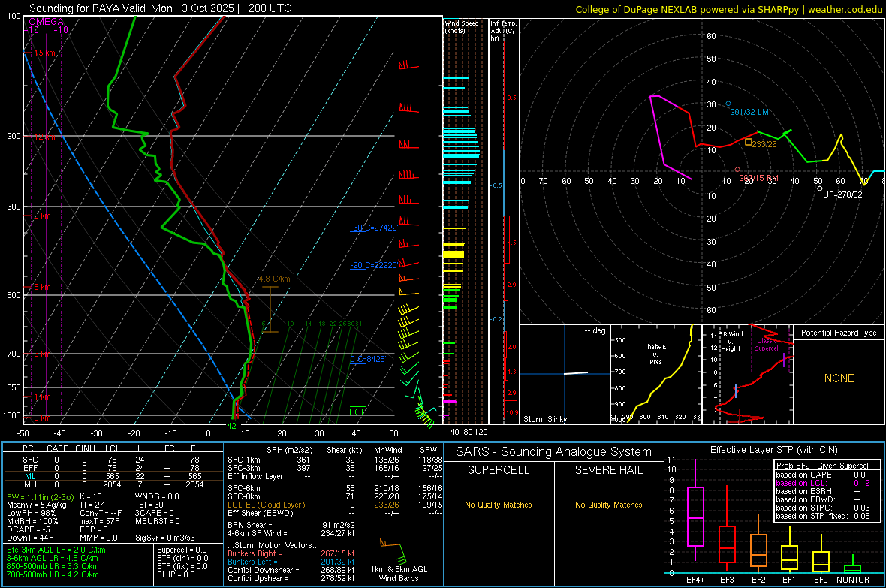886x588 pixels.
Task: Click the 850-500mb LR = 3.3 C/km value
Action: tap(53, 566)
